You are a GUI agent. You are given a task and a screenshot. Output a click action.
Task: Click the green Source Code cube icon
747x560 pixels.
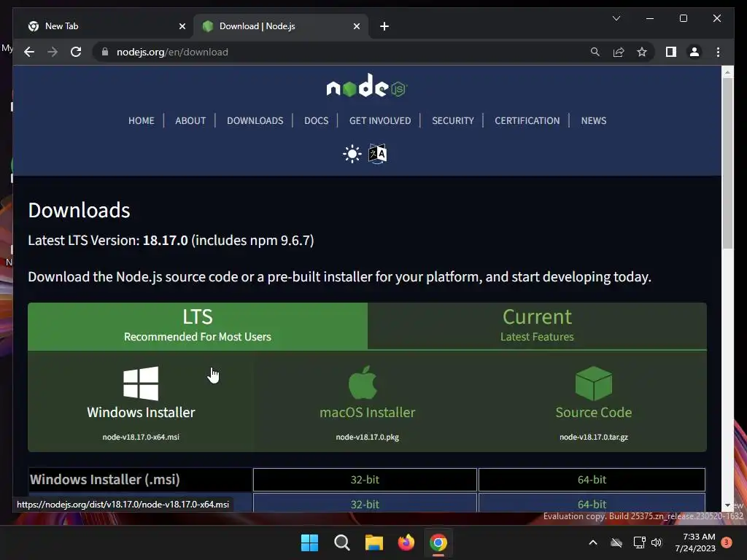coord(594,384)
